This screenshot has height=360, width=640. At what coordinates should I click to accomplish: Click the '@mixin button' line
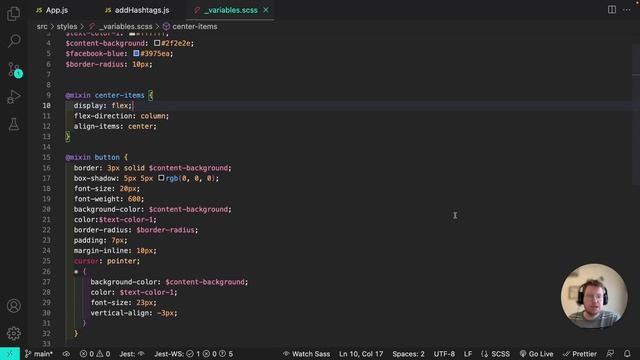(97, 157)
